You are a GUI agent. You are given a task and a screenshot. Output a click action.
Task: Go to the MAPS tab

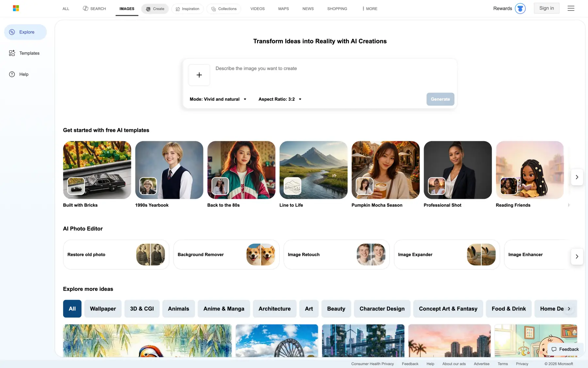click(x=284, y=9)
